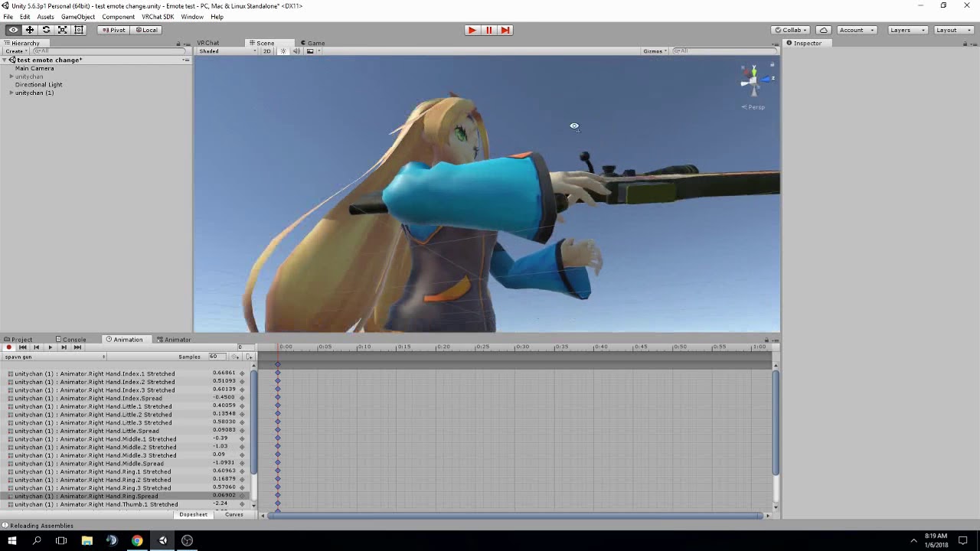Viewport: 980px width, 551px height.
Task: Select Directional Light in Hierarchy
Action: [38, 84]
